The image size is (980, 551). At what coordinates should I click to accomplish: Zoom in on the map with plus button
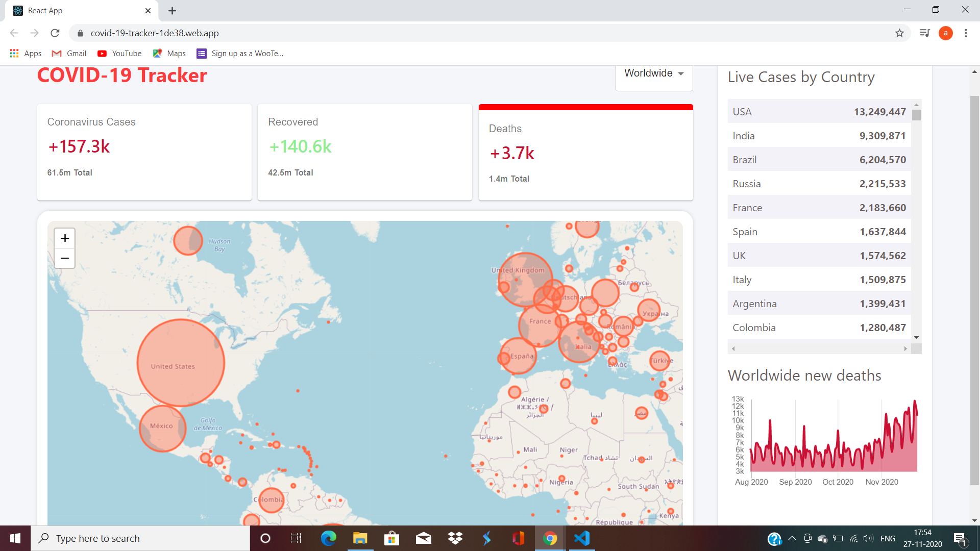pyautogui.click(x=64, y=238)
